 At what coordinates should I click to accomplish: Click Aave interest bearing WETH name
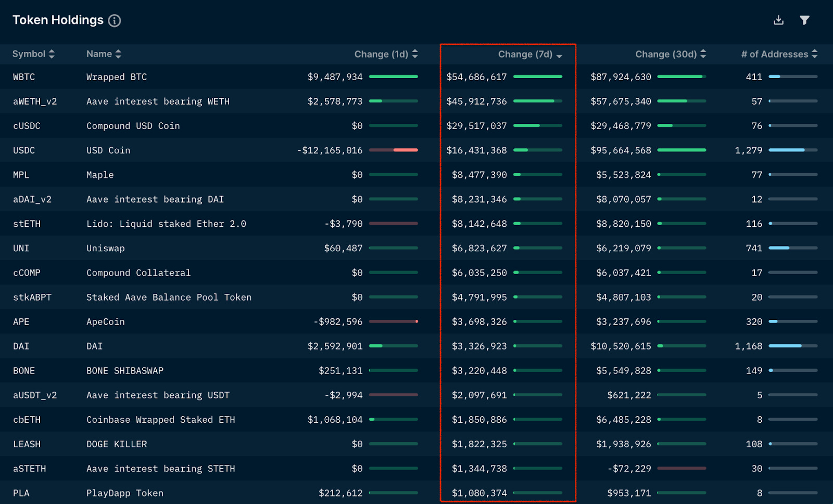point(158,101)
